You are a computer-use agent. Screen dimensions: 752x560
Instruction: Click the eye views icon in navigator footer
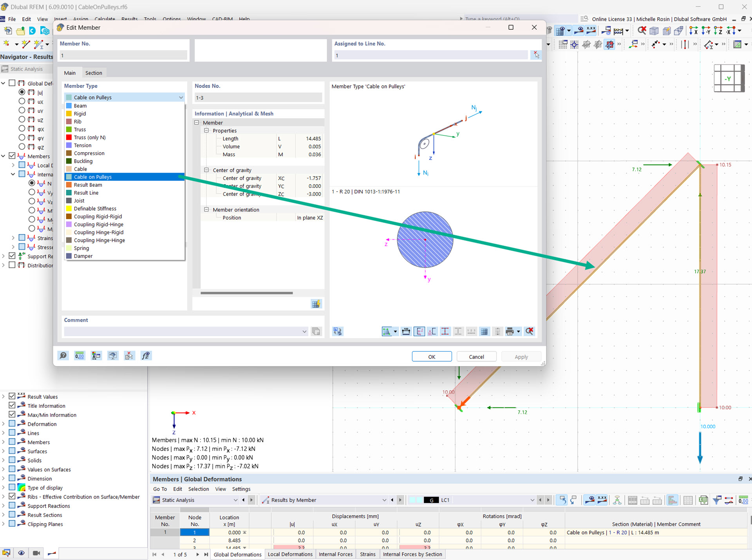click(x=22, y=553)
